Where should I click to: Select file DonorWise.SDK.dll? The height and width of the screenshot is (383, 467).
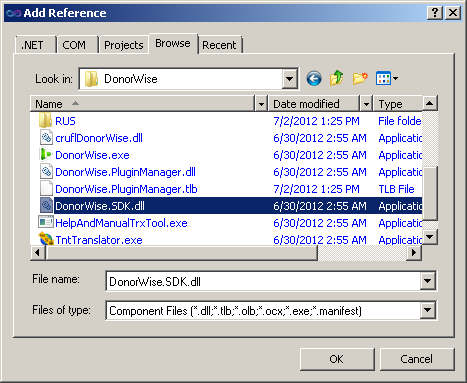pyautogui.click(x=100, y=206)
